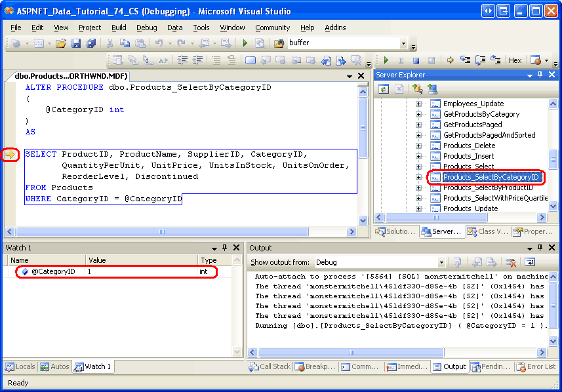Click the Save icon in the toolbar
The width and height of the screenshot is (562, 392).
pyautogui.click(x=76, y=43)
